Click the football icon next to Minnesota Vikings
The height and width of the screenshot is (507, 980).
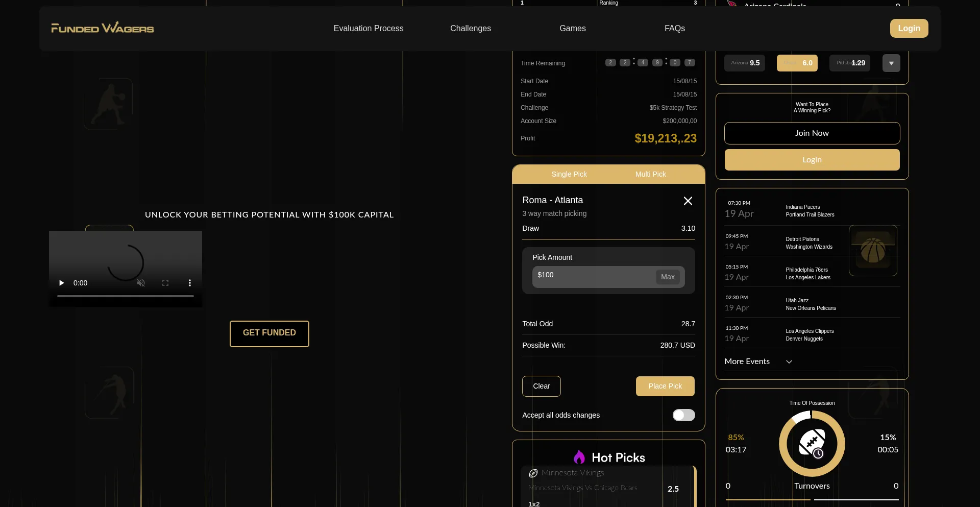point(533,473)
